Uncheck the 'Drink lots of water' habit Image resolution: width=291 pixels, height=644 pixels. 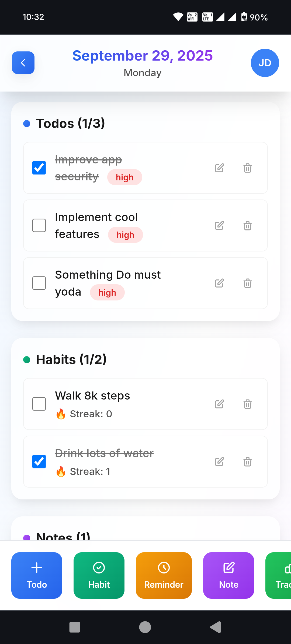39,461
